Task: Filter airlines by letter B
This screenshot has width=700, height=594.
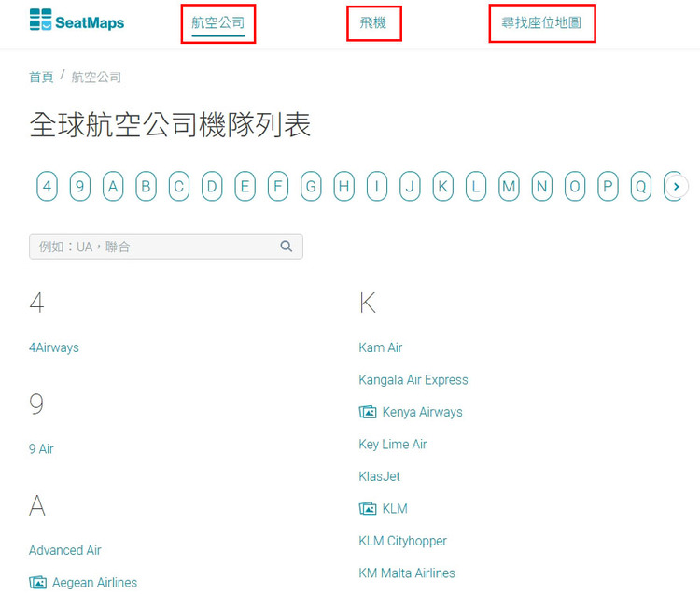Action: point(146,186)
